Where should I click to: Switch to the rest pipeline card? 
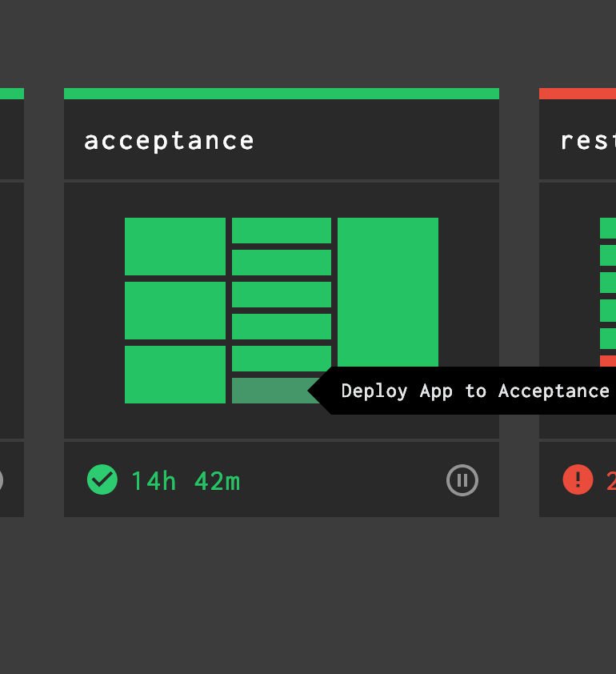(578, 140)
